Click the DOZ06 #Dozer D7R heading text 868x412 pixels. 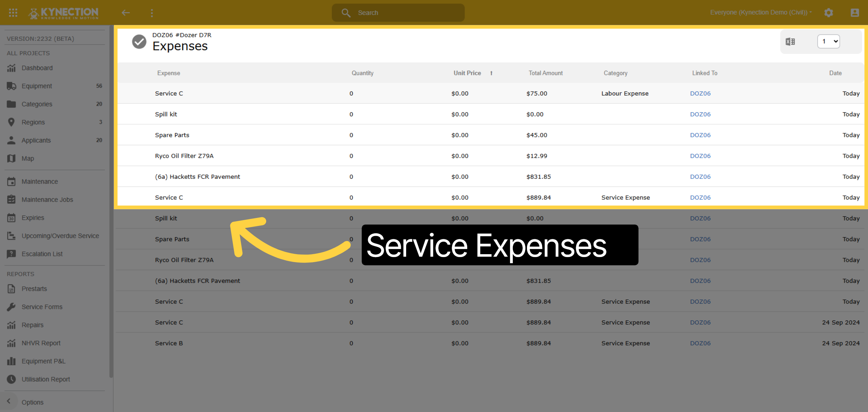pos(182,35)
